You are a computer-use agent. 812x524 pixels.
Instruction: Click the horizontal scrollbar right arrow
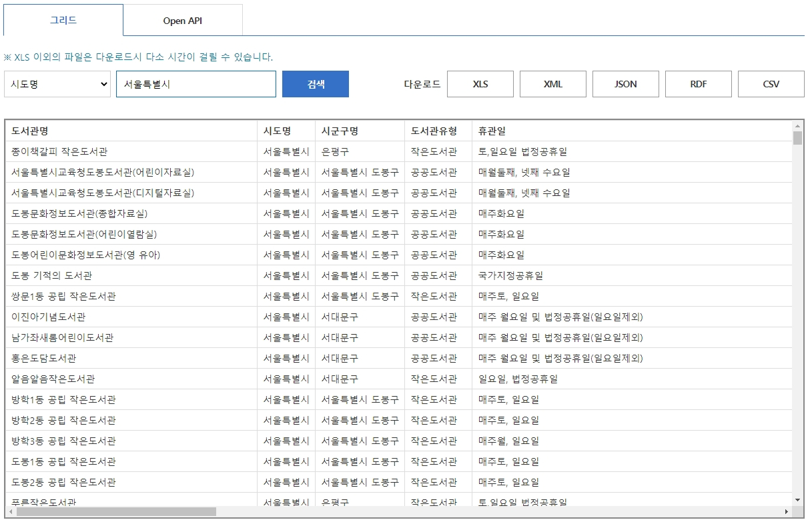click(787, 511)
